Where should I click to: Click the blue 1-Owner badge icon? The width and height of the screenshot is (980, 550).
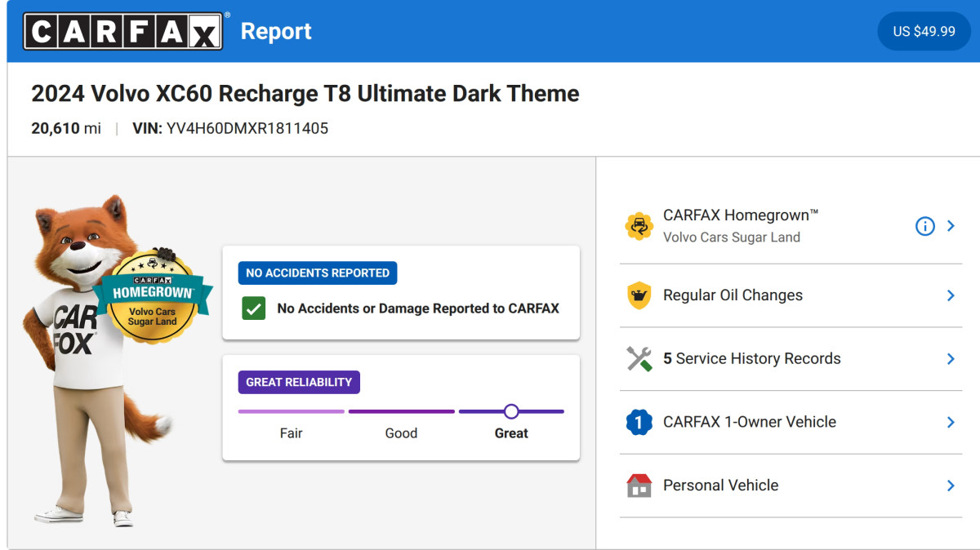pos(639,422)
